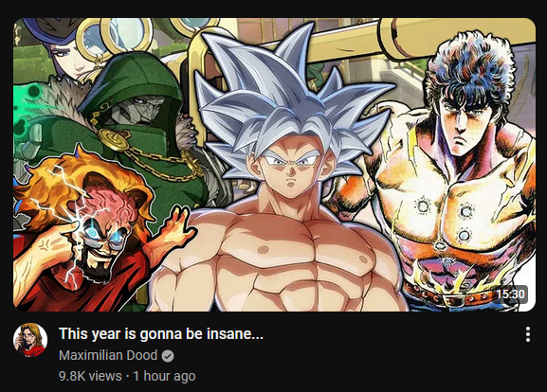Click the green hooded masked character
Image resolution: width=547 pixels, height=392 pixels.
[139, 115]
